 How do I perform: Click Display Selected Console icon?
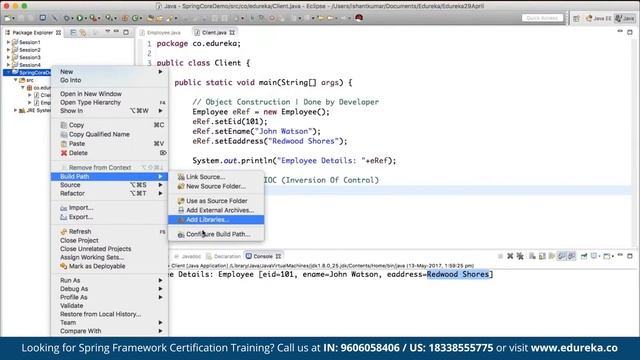[595, 256]
